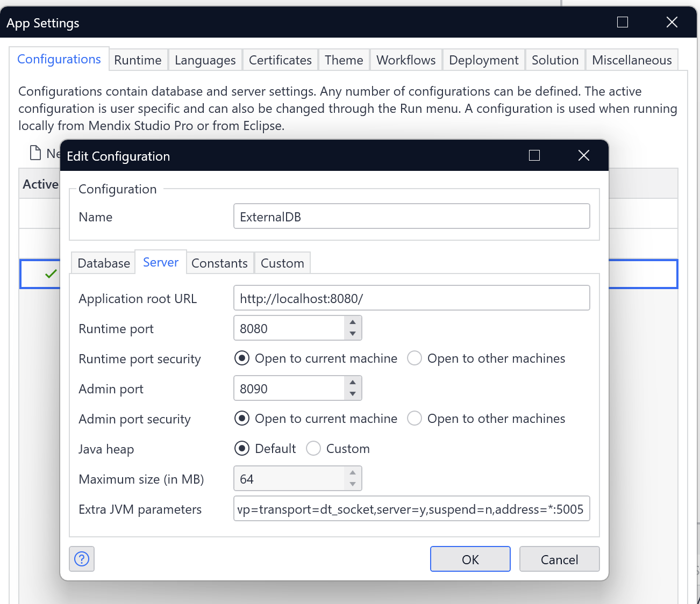Increment Maximum size using the up arrow
The image size is (700, 604).
coord(353,473)
